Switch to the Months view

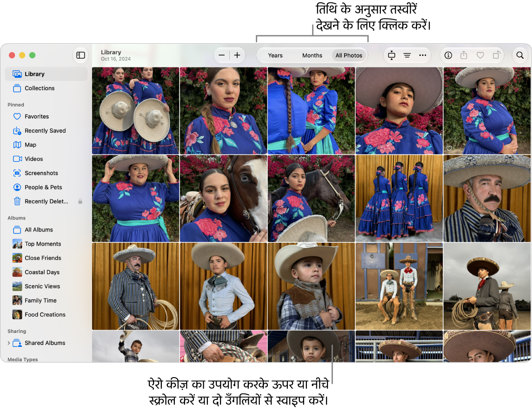[x=312, y=55]
